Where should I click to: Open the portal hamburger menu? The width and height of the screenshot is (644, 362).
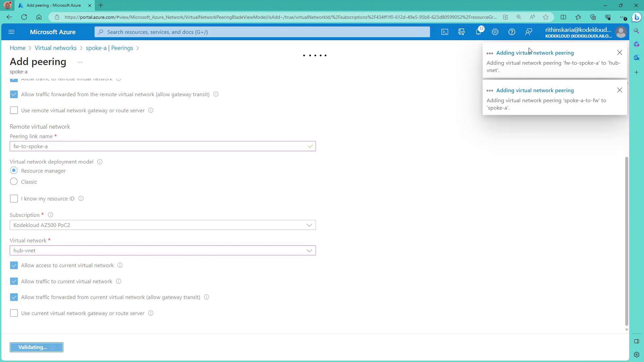click(x=11, y=32)
